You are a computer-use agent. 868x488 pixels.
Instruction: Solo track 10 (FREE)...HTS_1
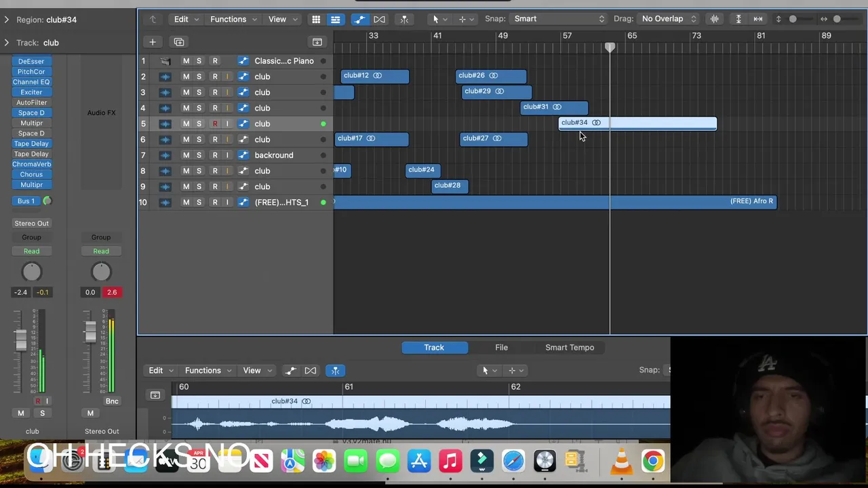pos(199,202)
